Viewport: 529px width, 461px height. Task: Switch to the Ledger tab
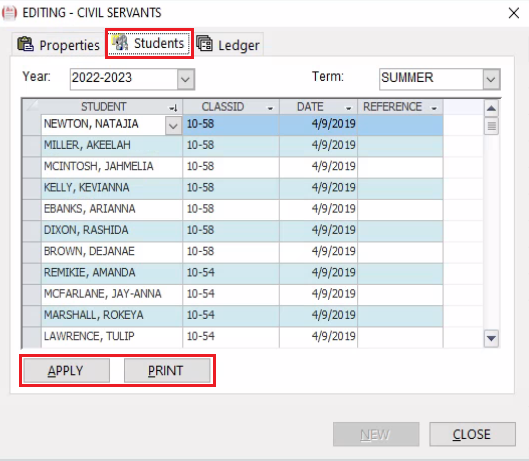pos(228,45)
